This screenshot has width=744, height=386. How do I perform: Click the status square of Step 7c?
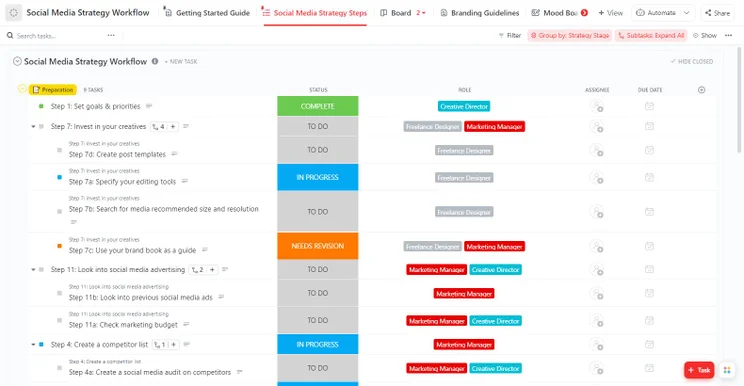[x=59, y=246]
